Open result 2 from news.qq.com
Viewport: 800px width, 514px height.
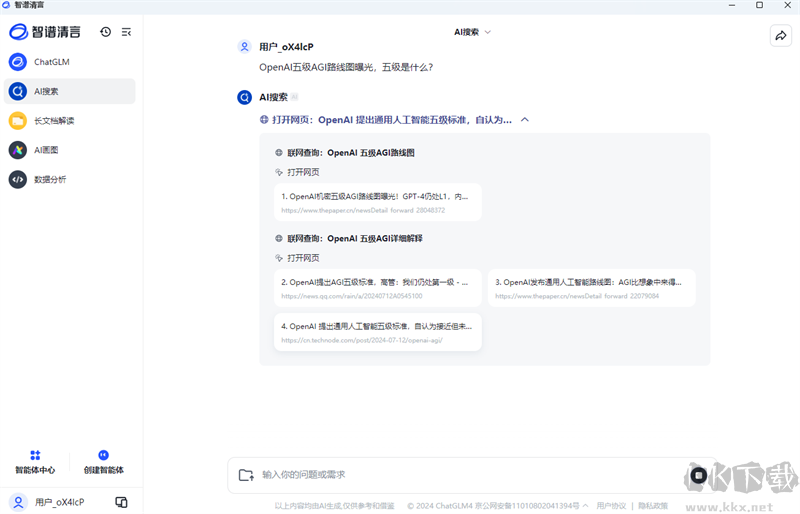(378, 288)
